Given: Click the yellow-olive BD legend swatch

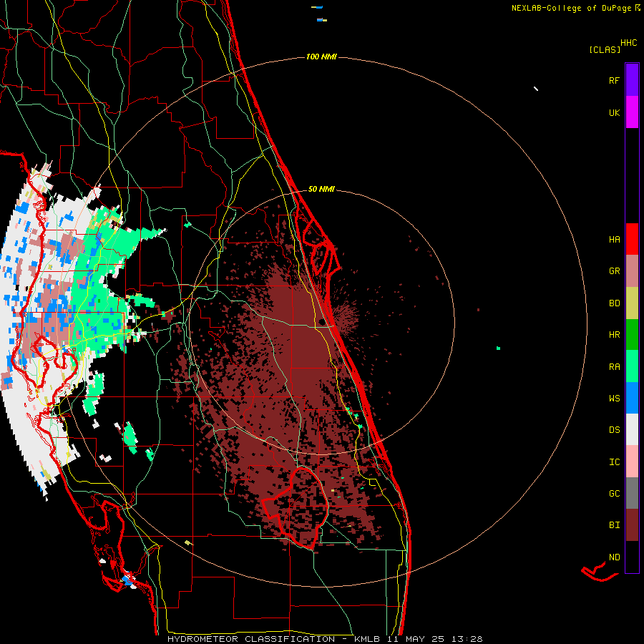Looking at the screenshot, I should pyautogui.click(x=632, y=303).
